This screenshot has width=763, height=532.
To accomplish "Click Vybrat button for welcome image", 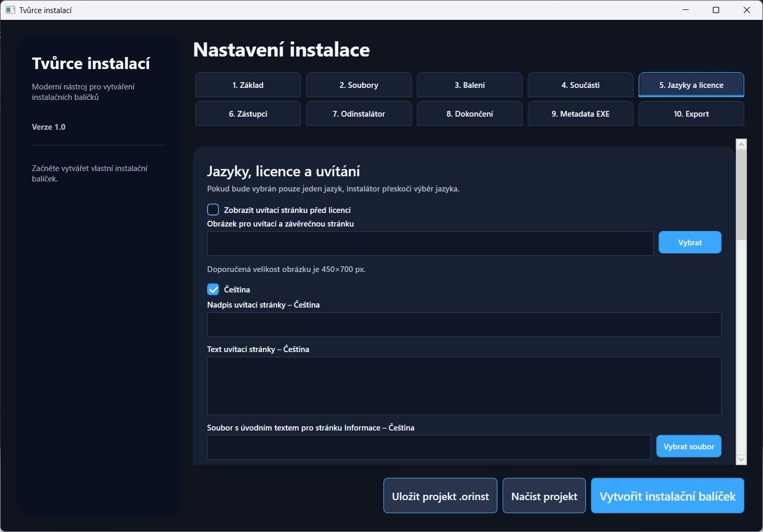I will [690, 242].
